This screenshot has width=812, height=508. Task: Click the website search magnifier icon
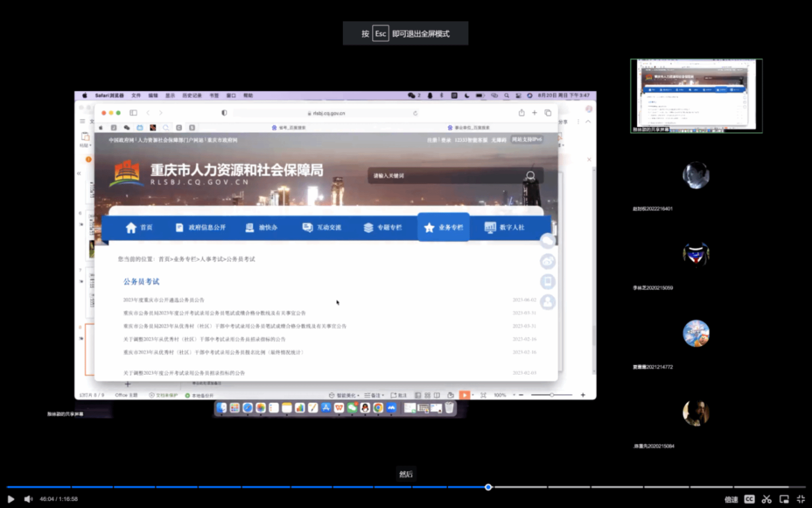(530, 175)
